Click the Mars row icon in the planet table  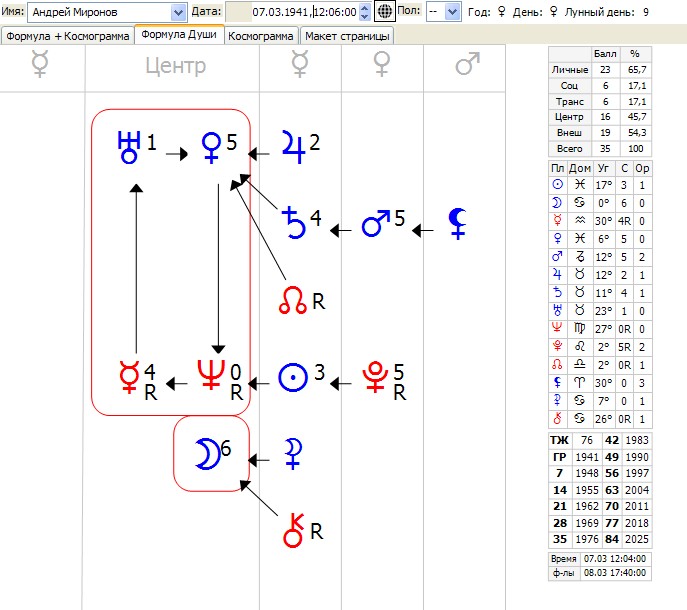(557, 256)
